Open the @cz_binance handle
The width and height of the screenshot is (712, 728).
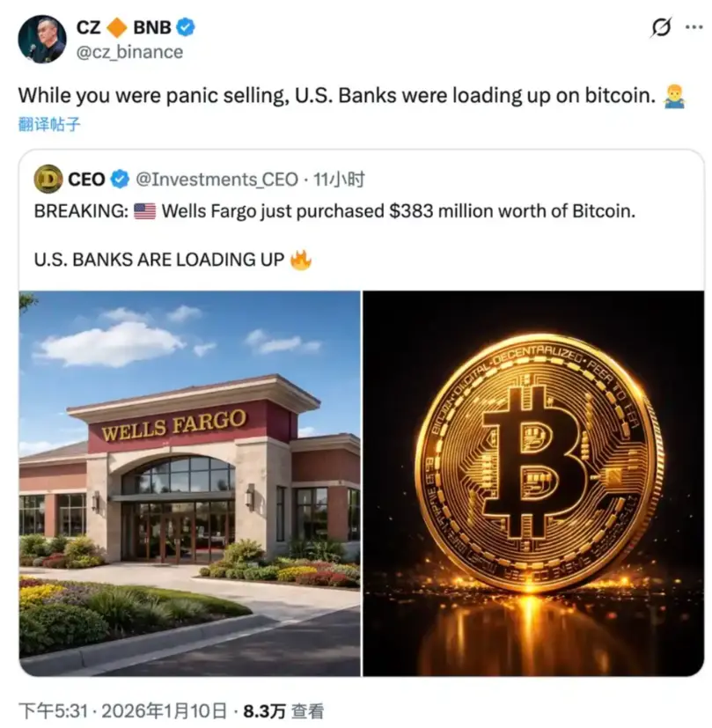129,52
